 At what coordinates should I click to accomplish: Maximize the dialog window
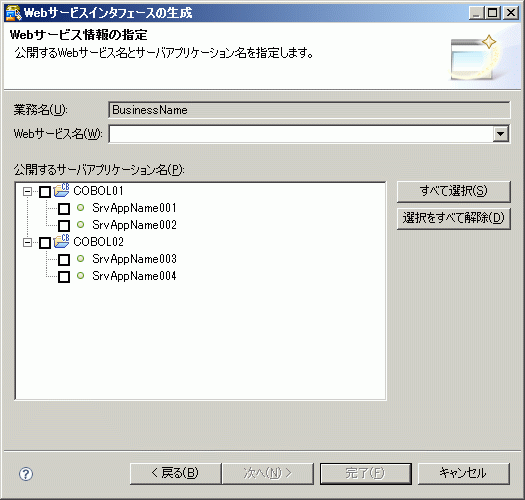click(493, 13)
